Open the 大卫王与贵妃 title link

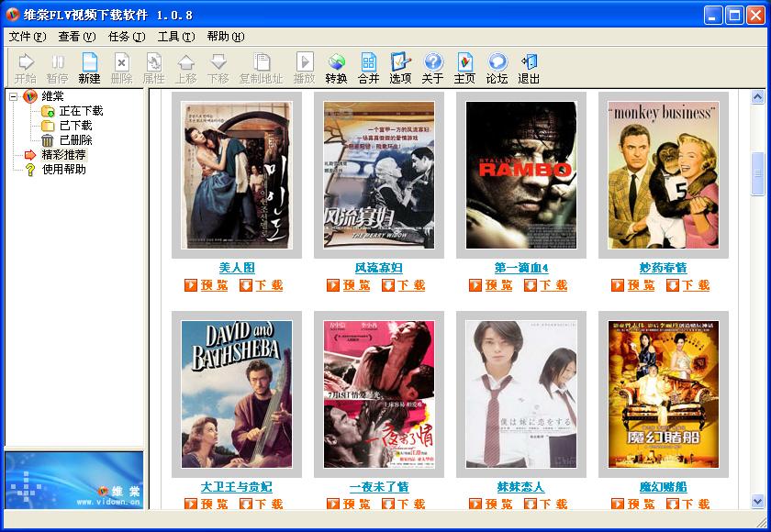pos(237,487)
